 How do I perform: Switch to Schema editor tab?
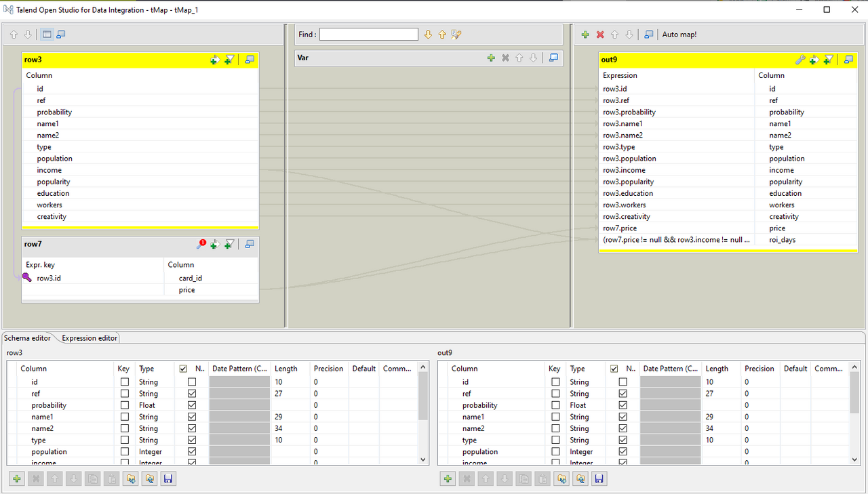click(28, 338)
